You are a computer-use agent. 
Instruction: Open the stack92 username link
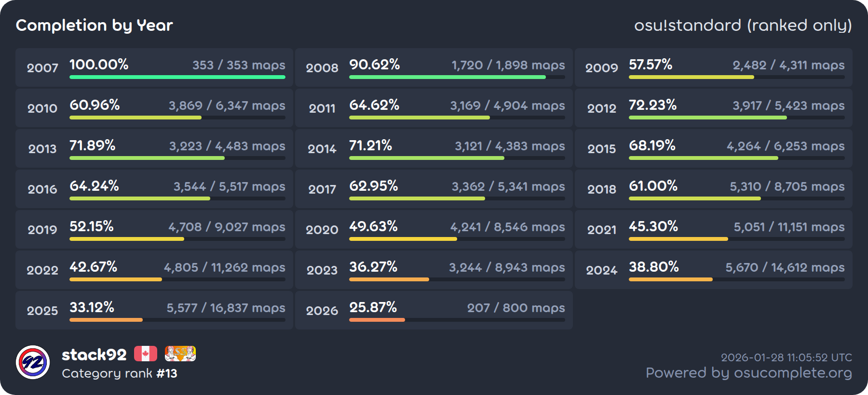pos(94,355)
